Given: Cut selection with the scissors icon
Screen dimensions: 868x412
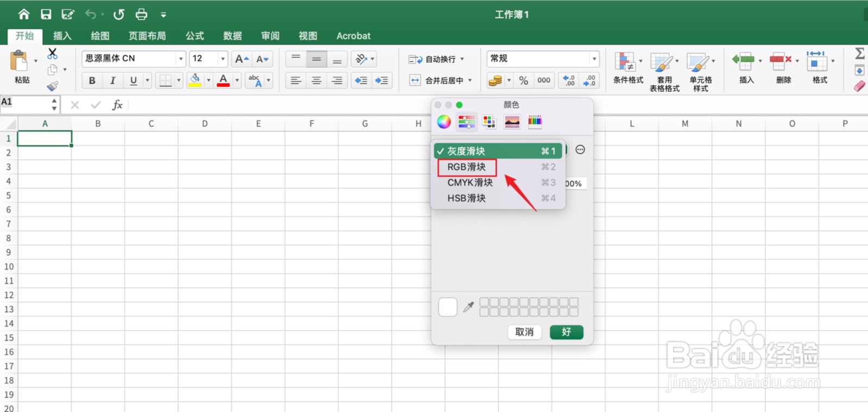Looking at the screenshot, I should pyautogui.click(x=52, y=53).
